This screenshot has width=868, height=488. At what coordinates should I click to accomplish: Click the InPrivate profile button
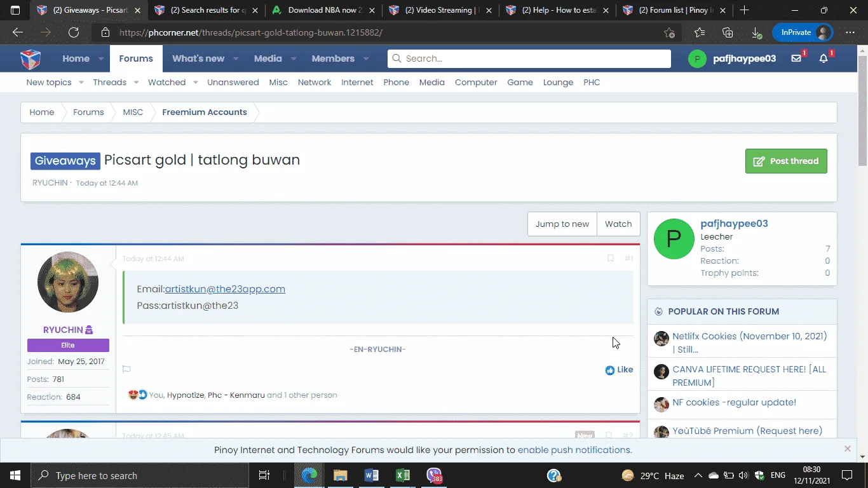pyautogui.click(x=803, y=32)
